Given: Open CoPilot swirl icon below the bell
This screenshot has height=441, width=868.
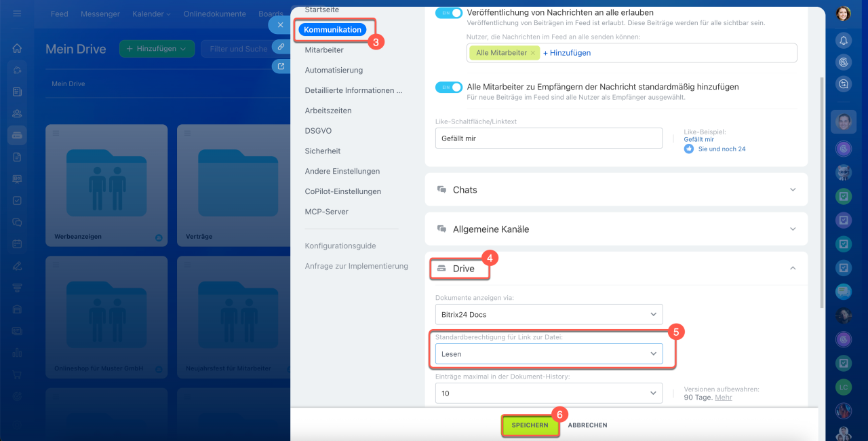Looking at the screenshot, I should pyautogui.click(x=843, y=62).
